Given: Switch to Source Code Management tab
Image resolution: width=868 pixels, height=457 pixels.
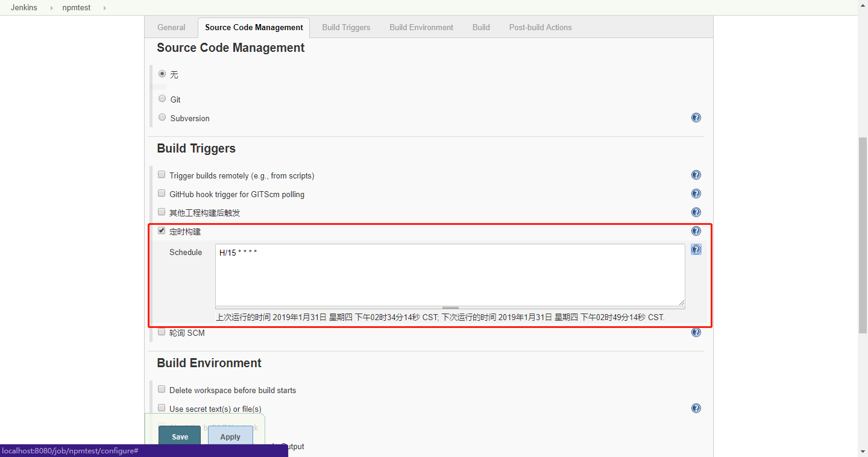Looking at the screenshot, I should tap(254, 27).
